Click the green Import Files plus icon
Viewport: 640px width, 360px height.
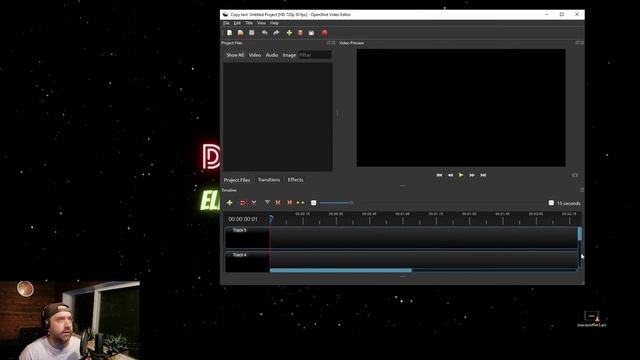coord(289,33)
